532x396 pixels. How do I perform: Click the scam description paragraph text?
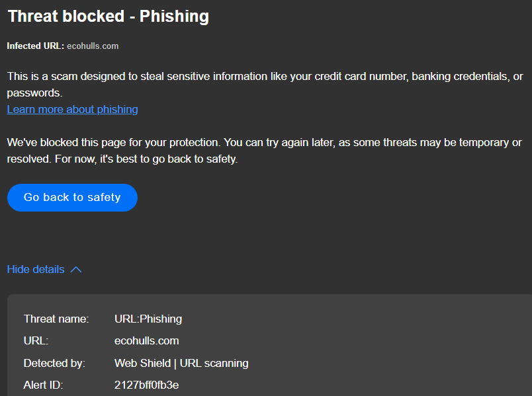(x=265, y=85)
